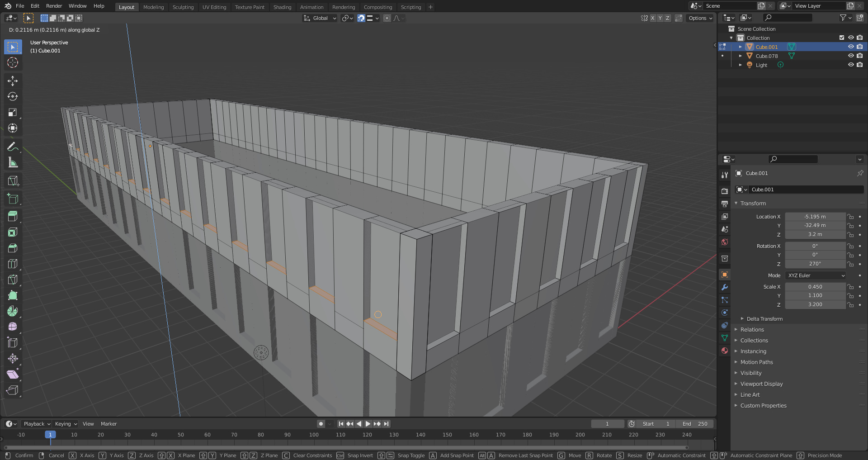The image size is (868, 460).
Task: Uncheck the Collection exclude checkbox
Action: (x=841, y=38)
